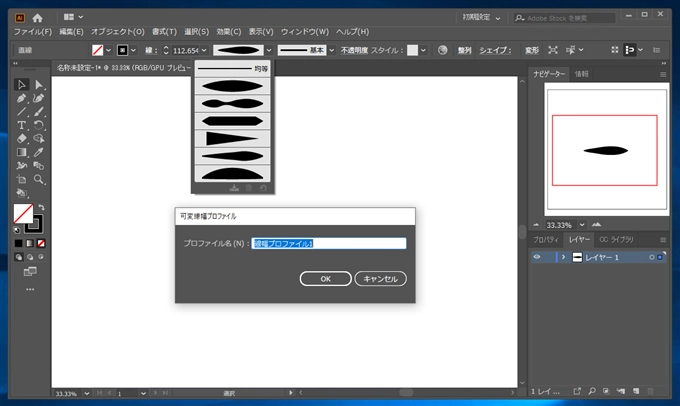Enable Draw Normal mode

pos(19,257)
